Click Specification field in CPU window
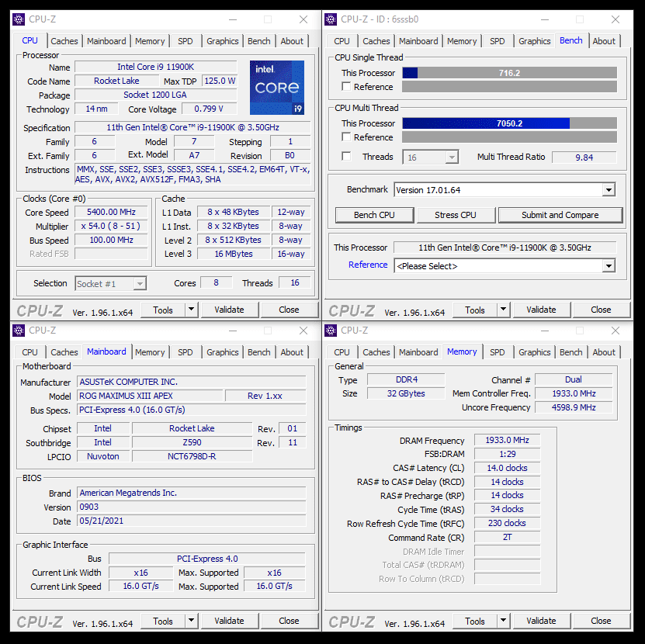Image resolution: width=645 pixels, height=644 pixels. pos(192,127)
